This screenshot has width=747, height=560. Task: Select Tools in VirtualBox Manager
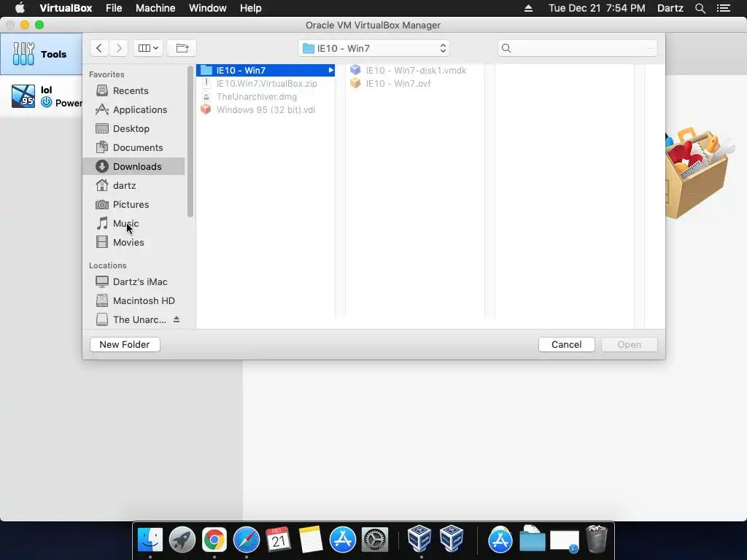(41, 54)
